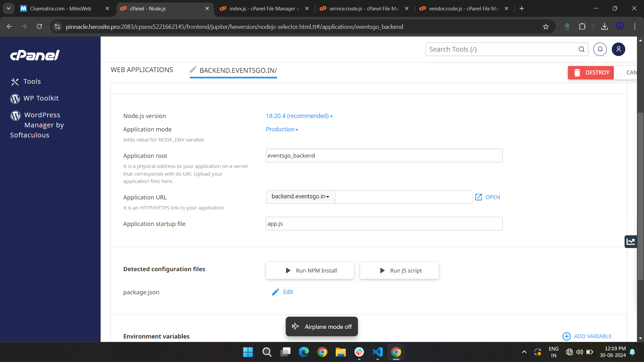Click the red DESTROY button
This screenshot has width=644, height=362.
[591, 72]
